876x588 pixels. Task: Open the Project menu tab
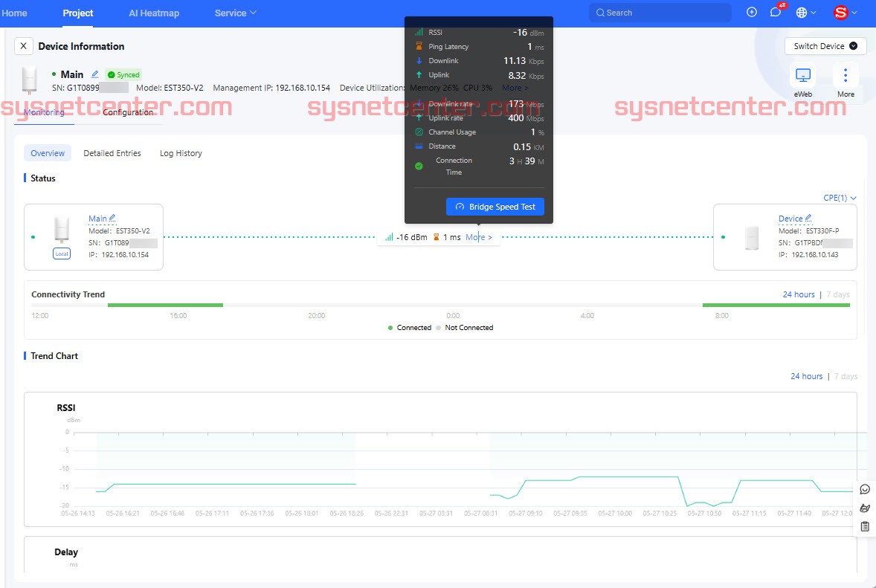pos(77,13)
